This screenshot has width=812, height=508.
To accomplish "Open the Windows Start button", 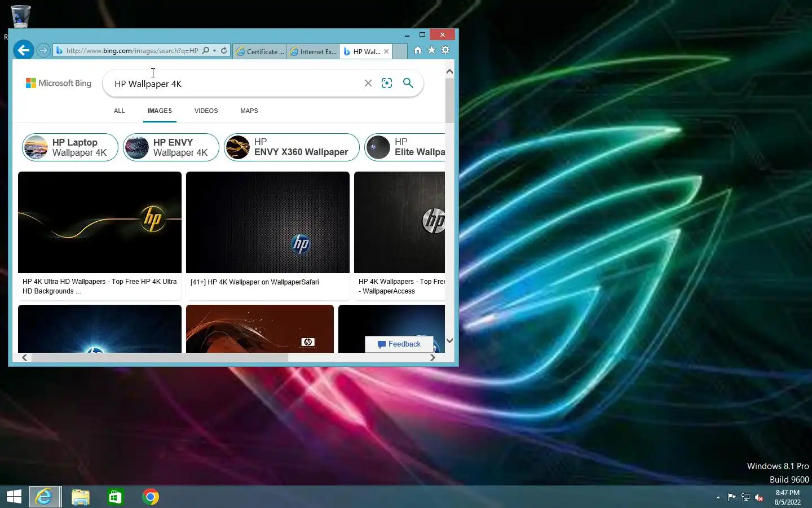I will pyautogui.click(x=14, y=497).
